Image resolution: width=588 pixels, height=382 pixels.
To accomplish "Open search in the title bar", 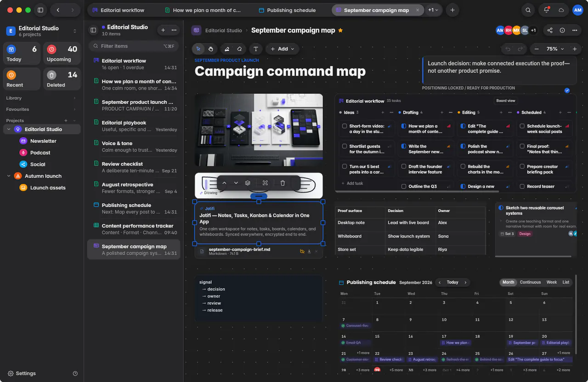I will pyautogui.click(x=528, y=10).
